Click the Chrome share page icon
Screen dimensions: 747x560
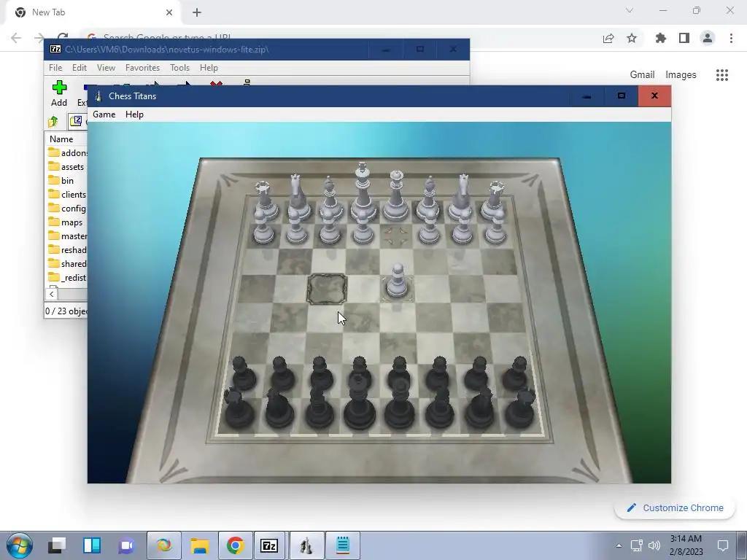point(608,38)
